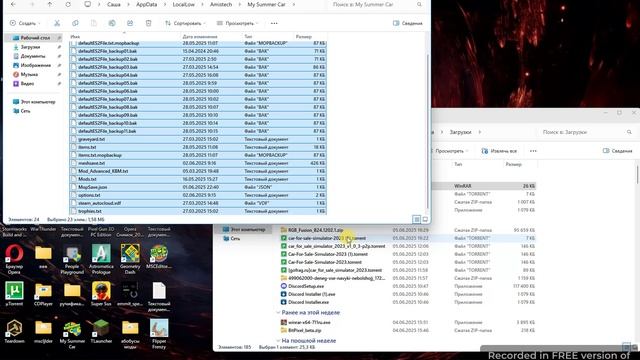Open the AppData breadcrumb
Screen dimensions: 640x360
pos(146,4)
